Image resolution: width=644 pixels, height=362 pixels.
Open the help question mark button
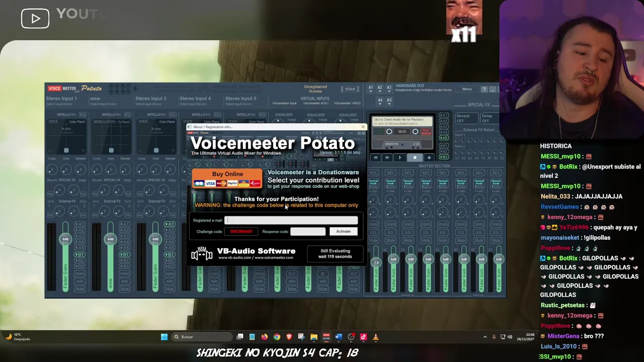point(484,89)
